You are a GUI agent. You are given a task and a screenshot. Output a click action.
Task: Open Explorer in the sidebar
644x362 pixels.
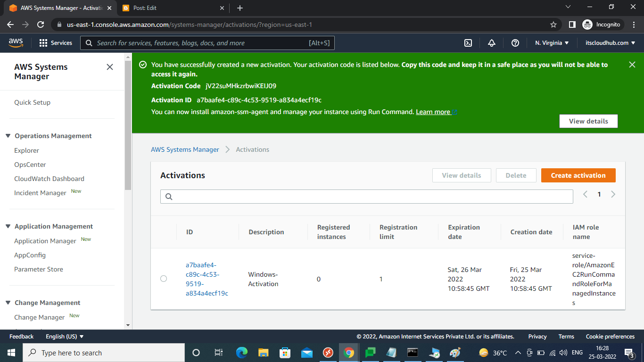26,150
